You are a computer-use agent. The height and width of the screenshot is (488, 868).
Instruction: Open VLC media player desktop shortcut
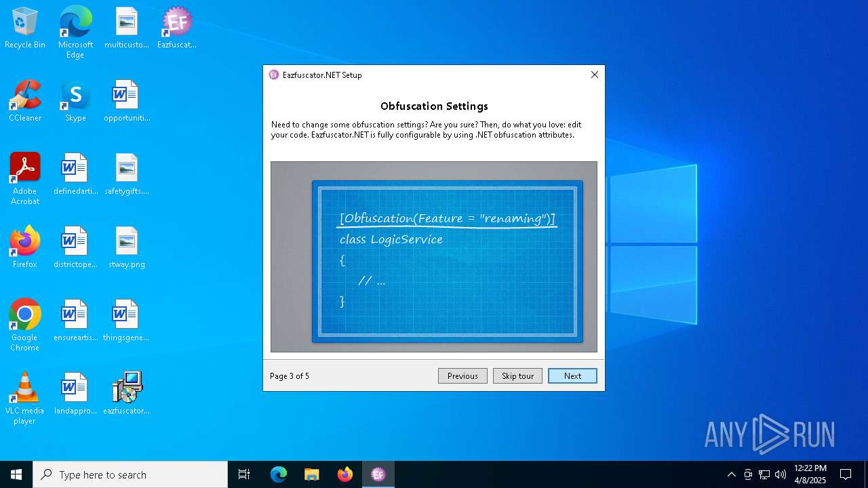(25, 399)
